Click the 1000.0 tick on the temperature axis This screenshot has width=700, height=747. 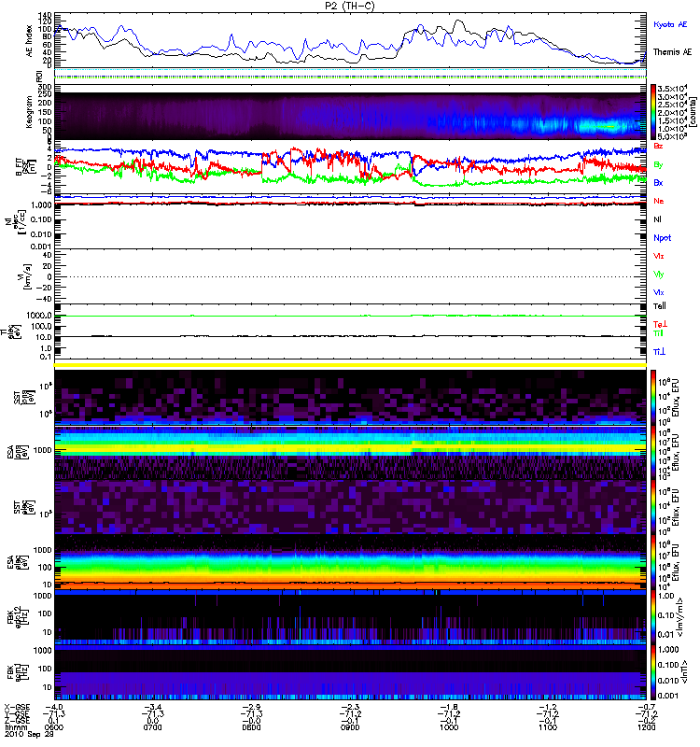pyautogui.click(x=39, y=316)
